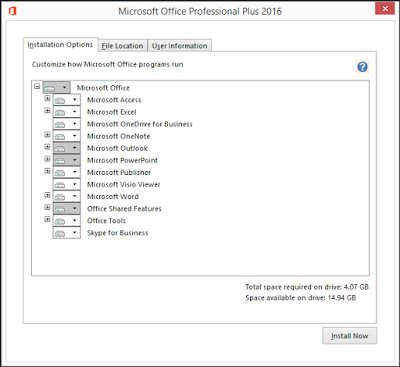
Task: Expand the Office Tools node
Action: 47,219
